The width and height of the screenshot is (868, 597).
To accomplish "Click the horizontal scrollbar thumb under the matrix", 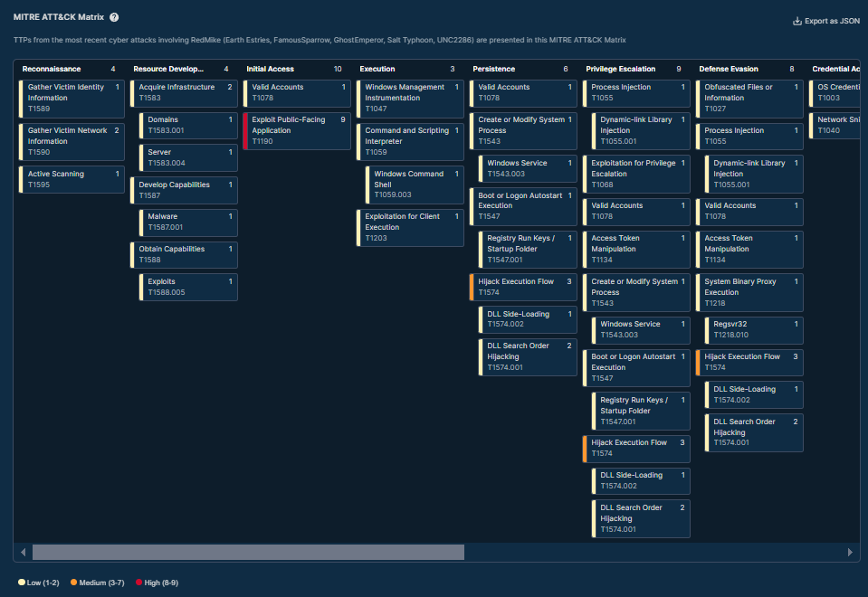I will point(248,552).
